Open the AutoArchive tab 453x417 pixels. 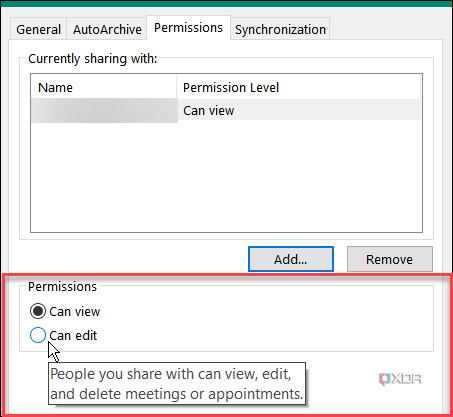coord(107,29)
